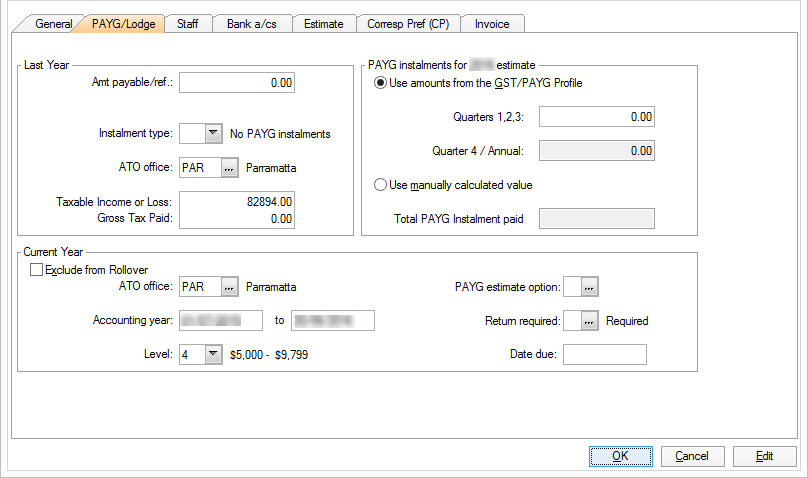Open the Staff tab
This screenshot has height=478, width=808.
[x=187, y=23]
